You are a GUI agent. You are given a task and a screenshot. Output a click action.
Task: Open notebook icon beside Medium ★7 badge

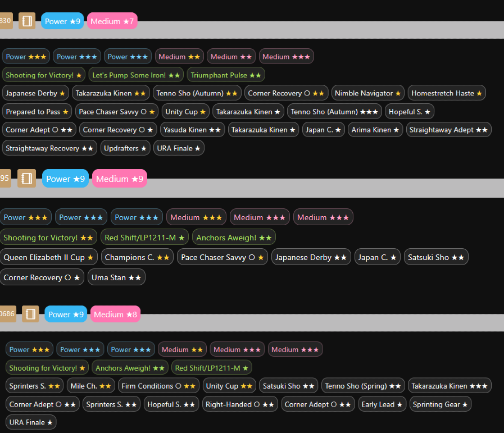(x=26, y=21)
